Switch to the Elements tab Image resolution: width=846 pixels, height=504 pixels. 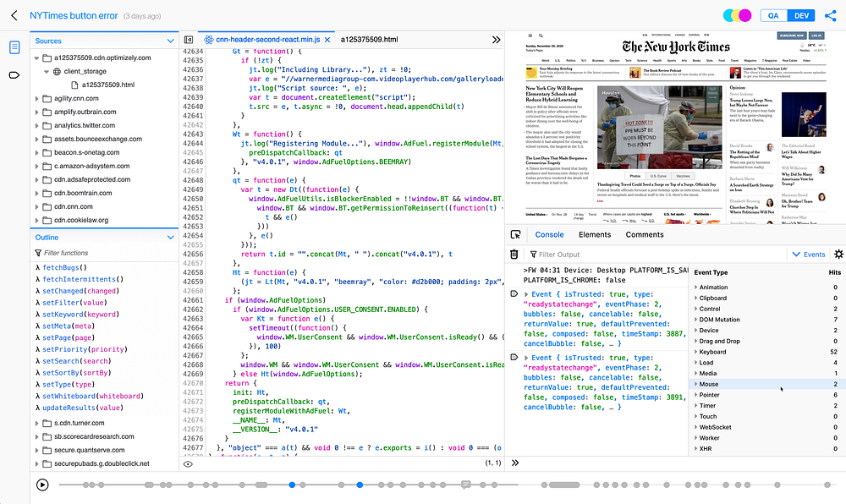click(595, 234)
